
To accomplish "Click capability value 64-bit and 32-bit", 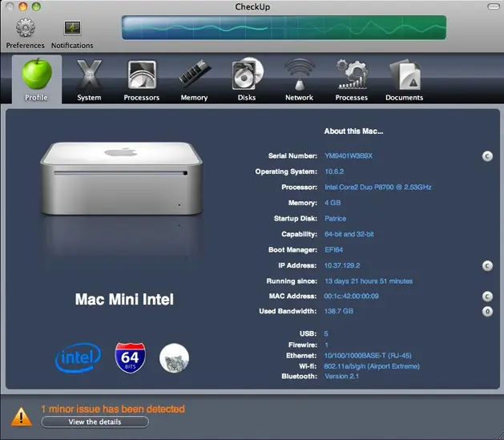I will [x=349, y=234].
